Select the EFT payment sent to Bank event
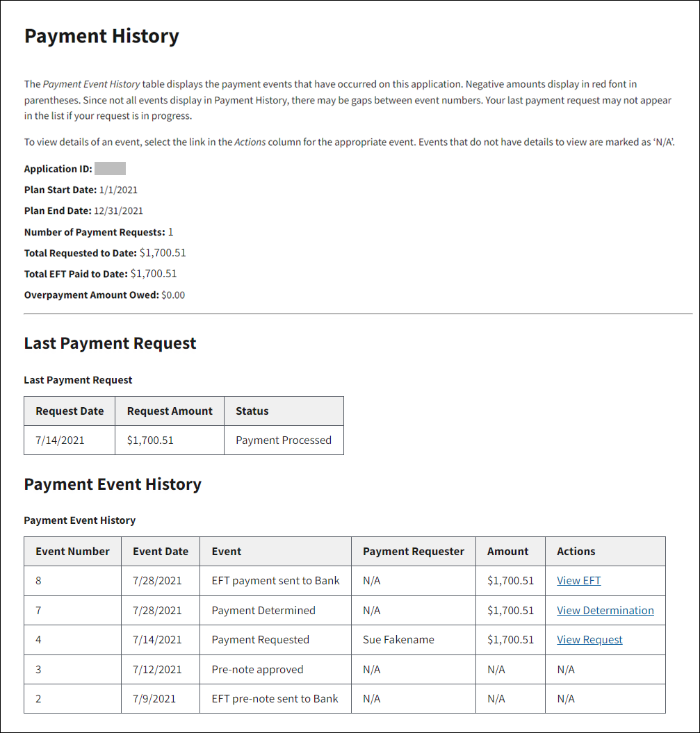The width and height of the screenshot is (700, 733). (275, 581)
